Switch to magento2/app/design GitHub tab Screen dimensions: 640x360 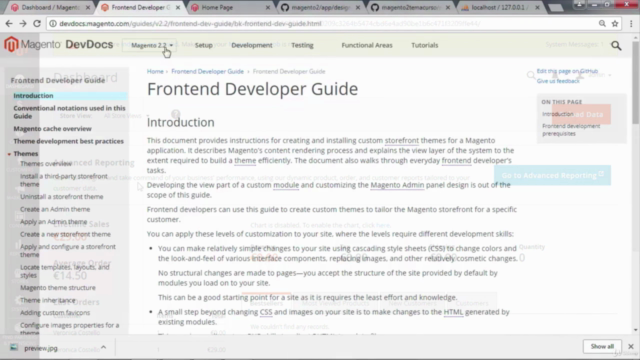pyautogui.click(x=320, y=7)
